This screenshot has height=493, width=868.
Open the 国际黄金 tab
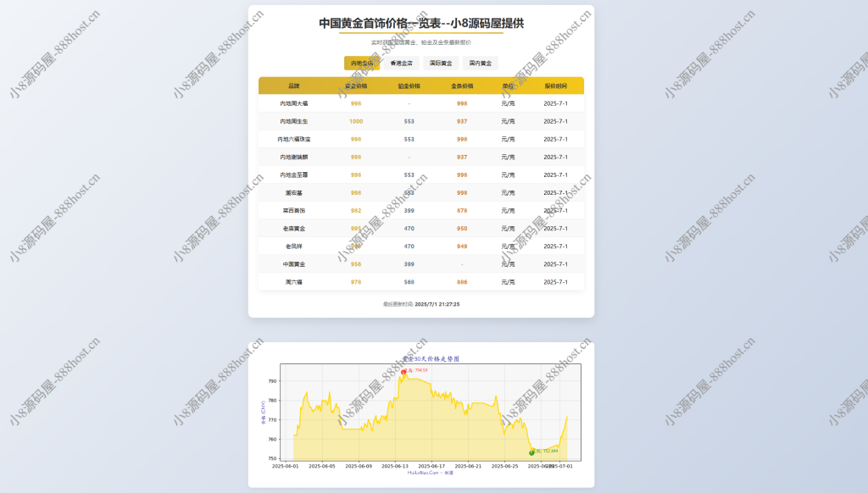click(441, 63)
